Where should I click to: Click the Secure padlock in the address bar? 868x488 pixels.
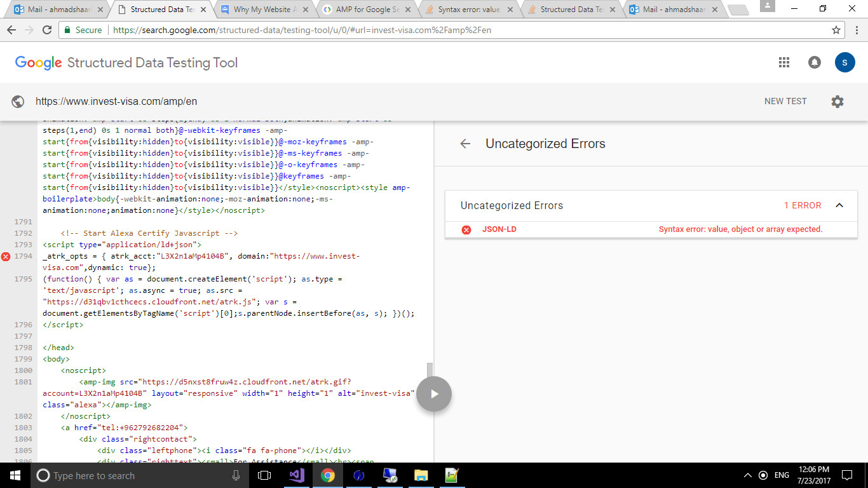click(x=67, y=30)
